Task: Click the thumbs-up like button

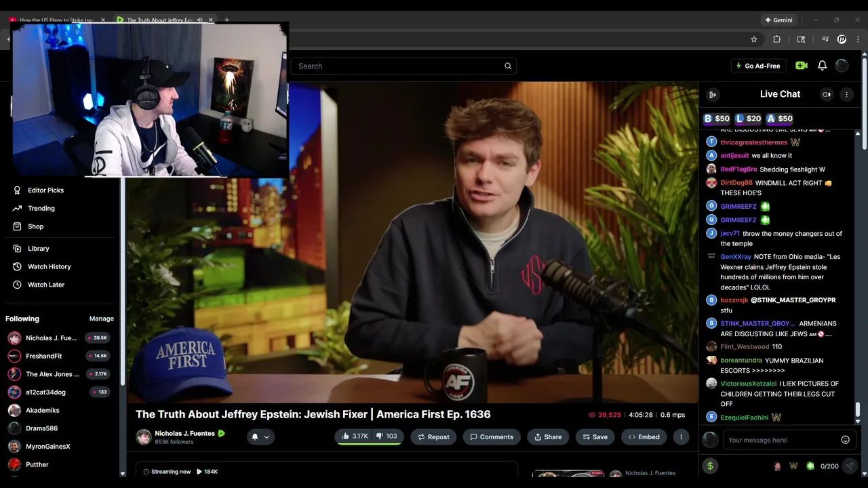Action: [x=355, y=436]
